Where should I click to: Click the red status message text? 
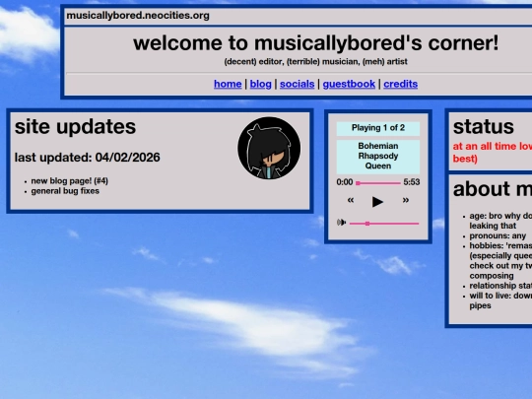[x=492, y=153]
